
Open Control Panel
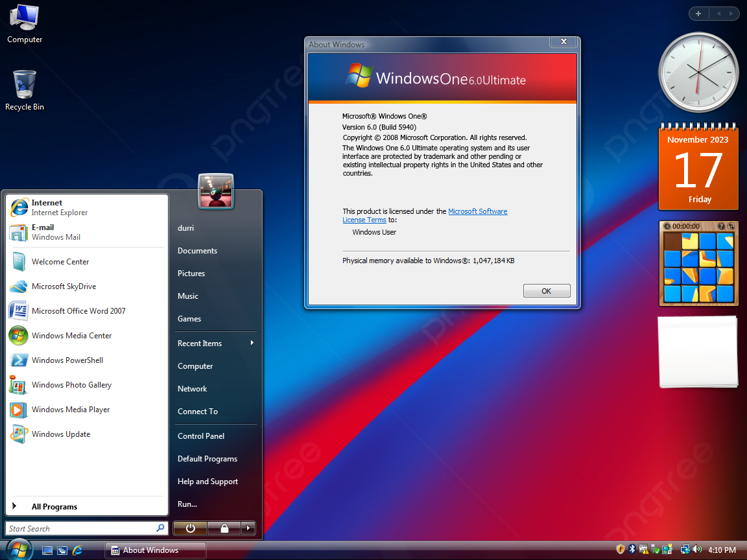pos(215,436)
